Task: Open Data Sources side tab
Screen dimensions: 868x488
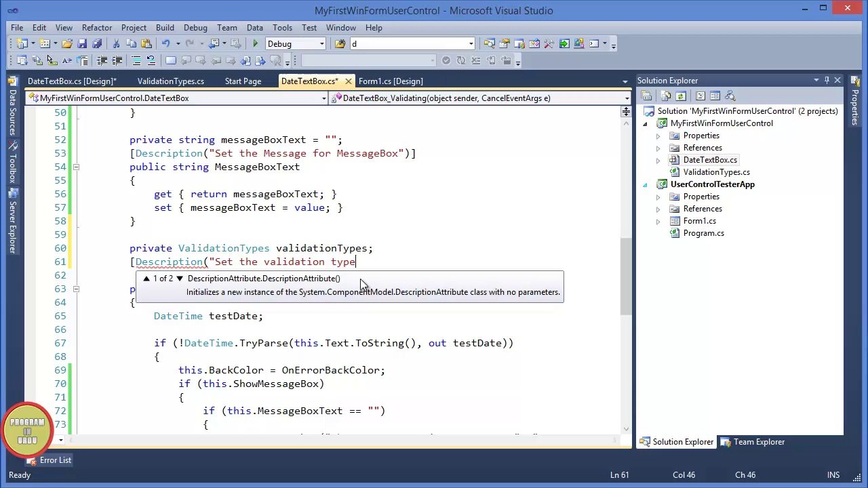Action: [x=12, y=108]
